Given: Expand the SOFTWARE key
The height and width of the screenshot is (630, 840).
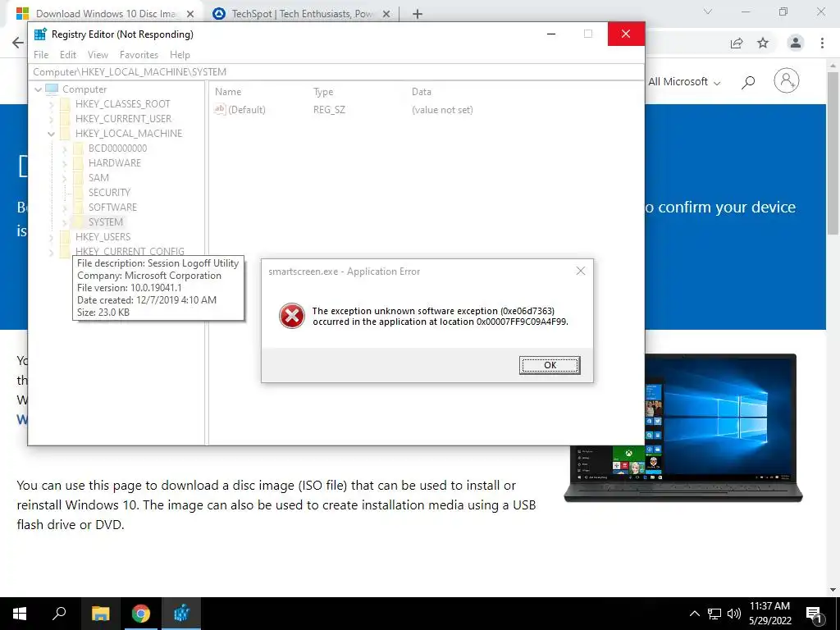Looking at the screenshot, I should (64, 208).
